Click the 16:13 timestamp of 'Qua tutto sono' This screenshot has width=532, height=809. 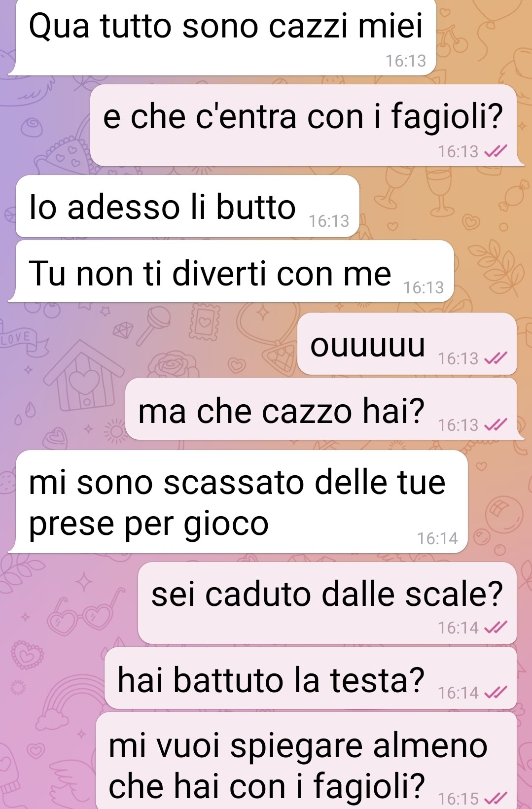[406, 61]
